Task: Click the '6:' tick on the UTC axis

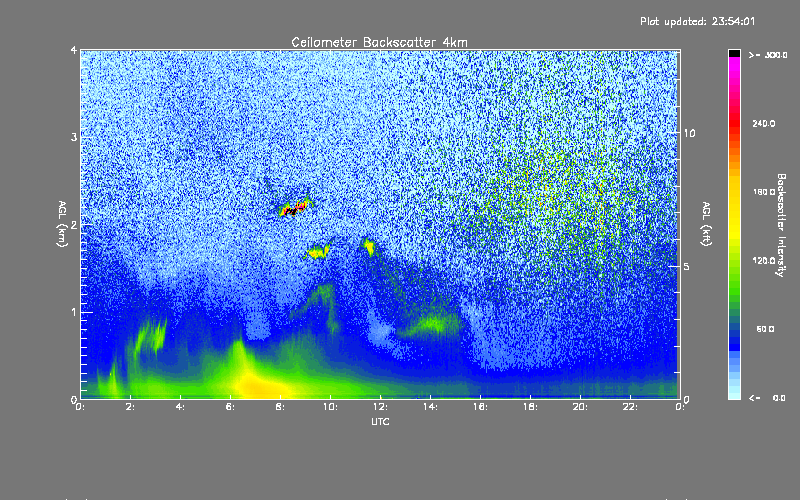Action: (x=231, y=407)
